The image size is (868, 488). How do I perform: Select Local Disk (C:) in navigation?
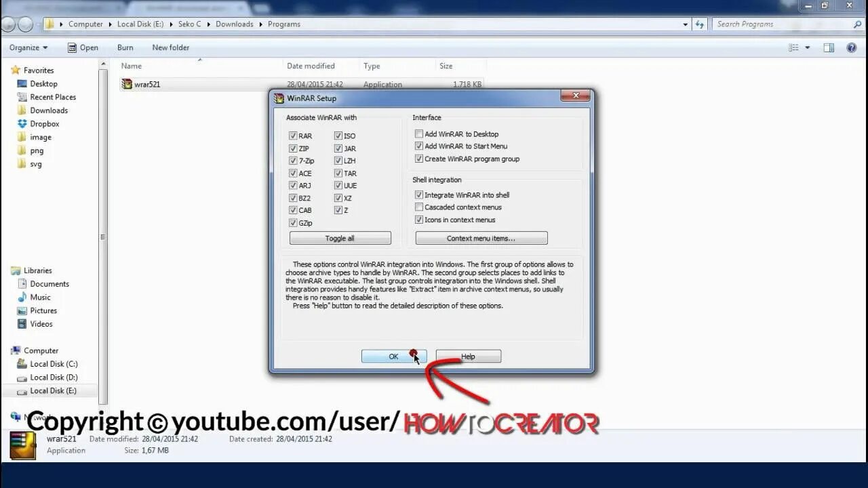54,364
